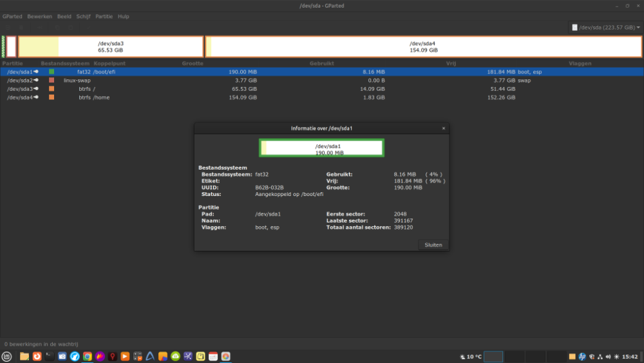Click the green fat32 color square for sda1

click(52, 72)
